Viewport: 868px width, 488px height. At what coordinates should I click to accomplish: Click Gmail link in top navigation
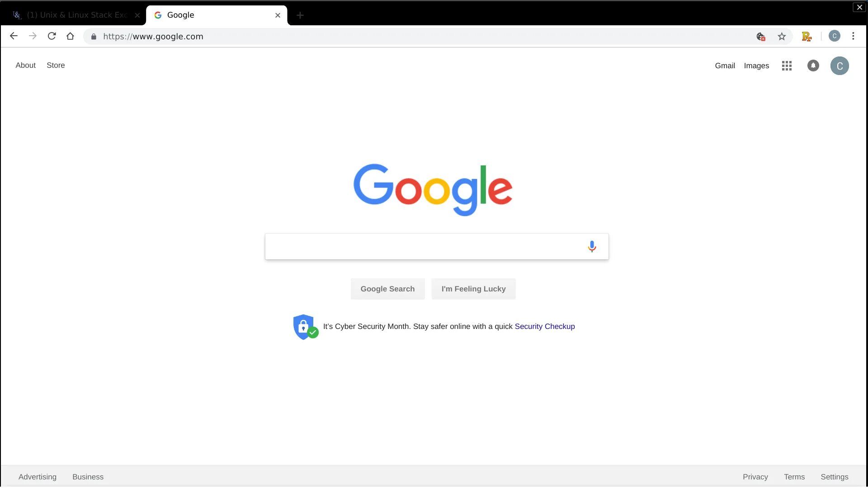(725, 66)
